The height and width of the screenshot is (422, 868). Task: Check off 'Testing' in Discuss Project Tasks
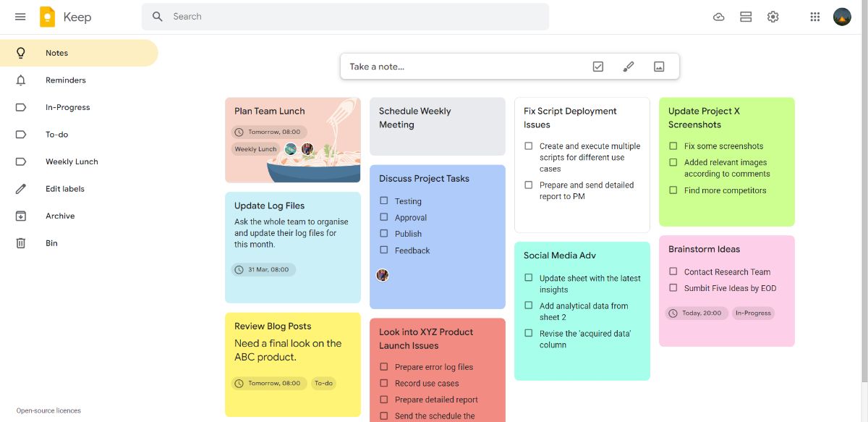pos(384,201)
